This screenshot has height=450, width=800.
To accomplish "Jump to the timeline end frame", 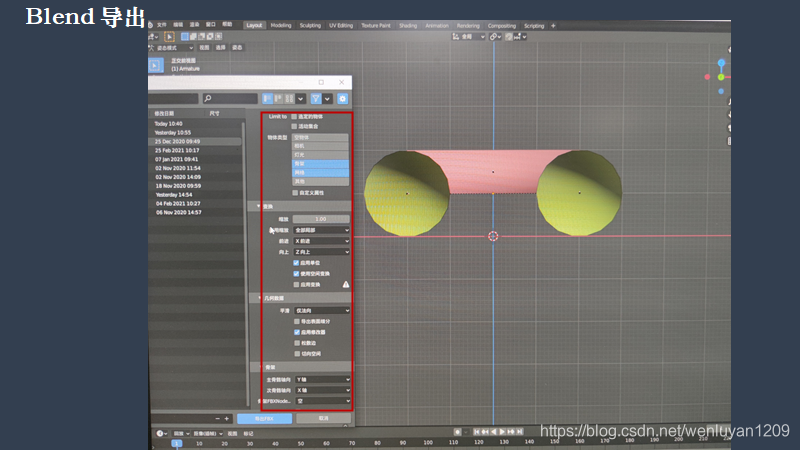I will click(519, 432).
